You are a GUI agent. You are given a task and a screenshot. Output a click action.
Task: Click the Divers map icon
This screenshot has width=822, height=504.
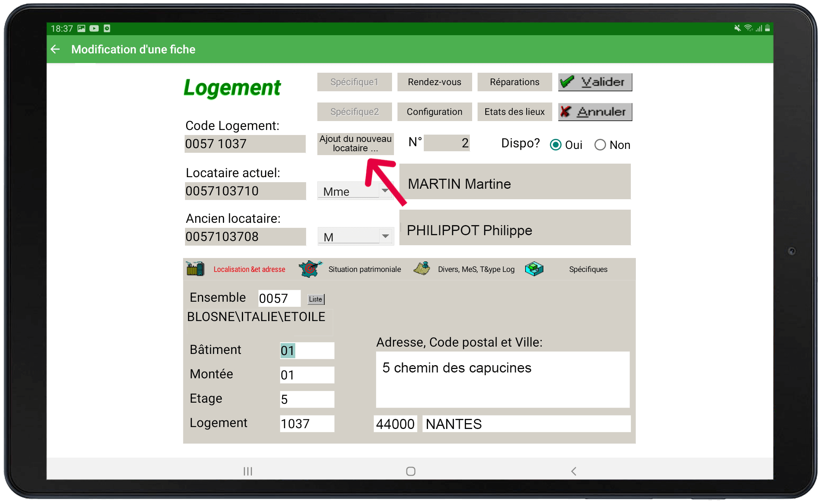[x=422, y=268]
